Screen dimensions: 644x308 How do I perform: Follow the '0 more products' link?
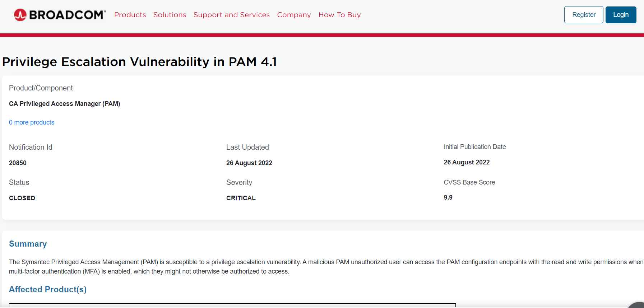(32, 122)
